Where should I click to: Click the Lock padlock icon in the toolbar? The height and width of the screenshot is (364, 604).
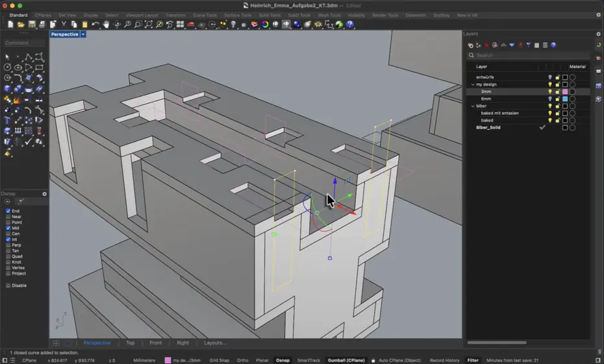pyautogui.click(x=244, y=24)
